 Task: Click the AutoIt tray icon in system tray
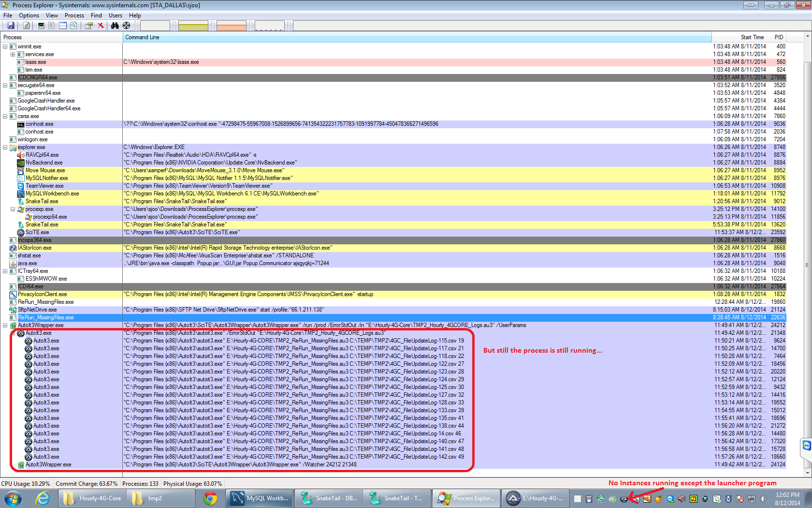624,499
